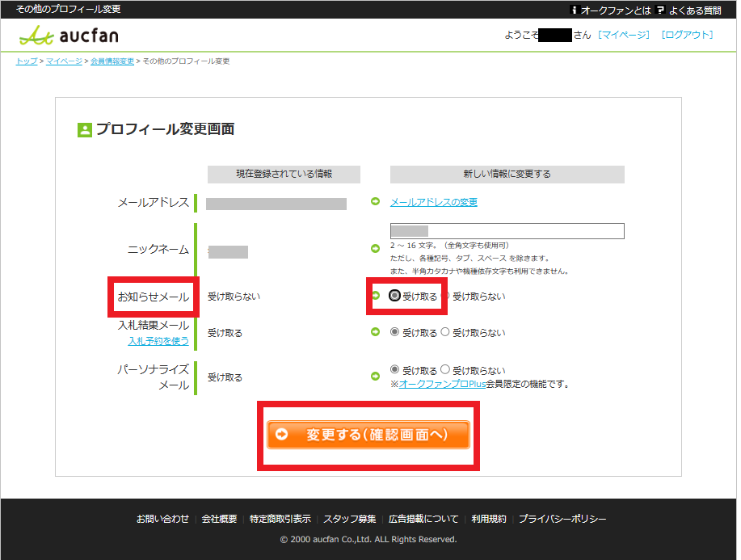This screenshot has height=560, width=741.
Task: Open the 入札予約を使う link
Action: point(158,341)
